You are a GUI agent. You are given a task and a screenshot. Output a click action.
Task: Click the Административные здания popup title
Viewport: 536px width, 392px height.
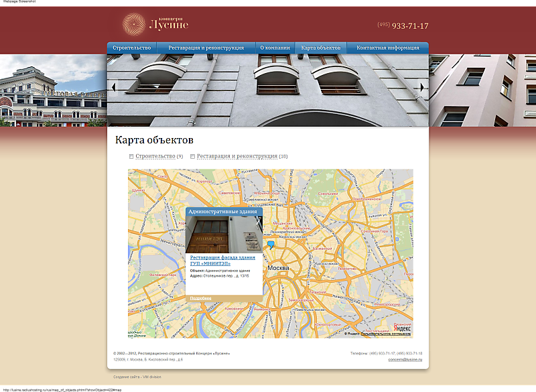pos(222,212)
